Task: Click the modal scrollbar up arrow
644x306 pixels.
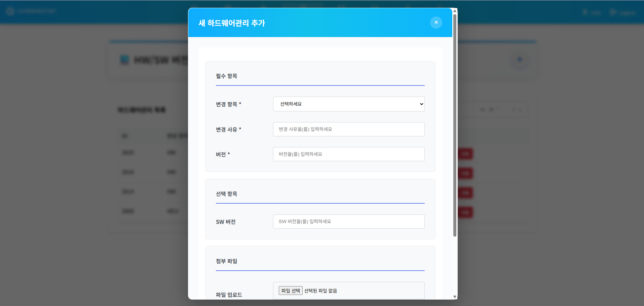Action: (x=455, y=10)
